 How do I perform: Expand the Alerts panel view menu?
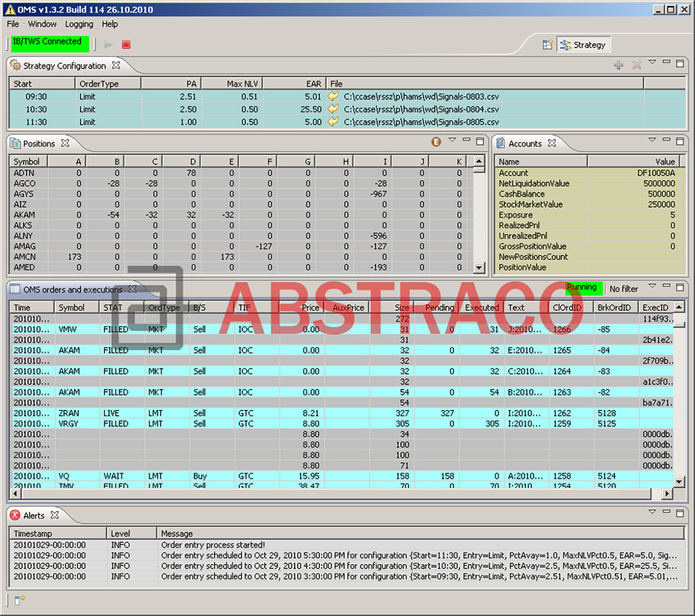(652, 512)
